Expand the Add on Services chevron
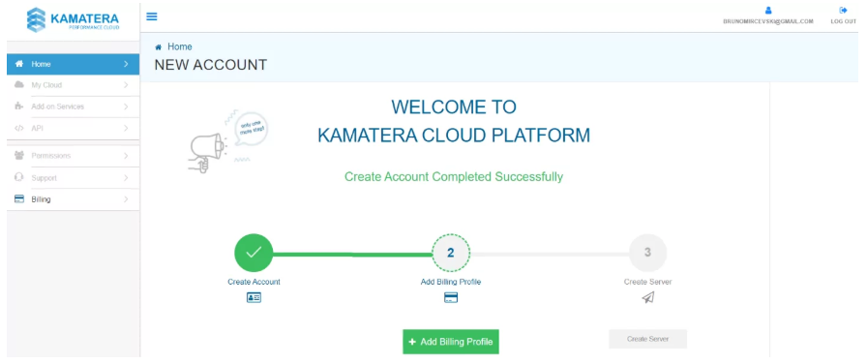The height and width of the screenshot is (364, 868). [126, 106]
